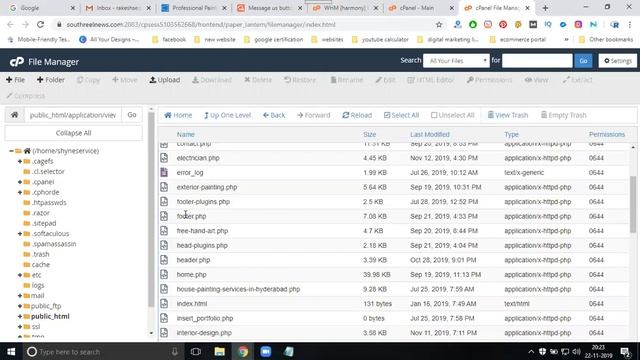
Task: Open File Manager Settings
Action: point(618,61)
